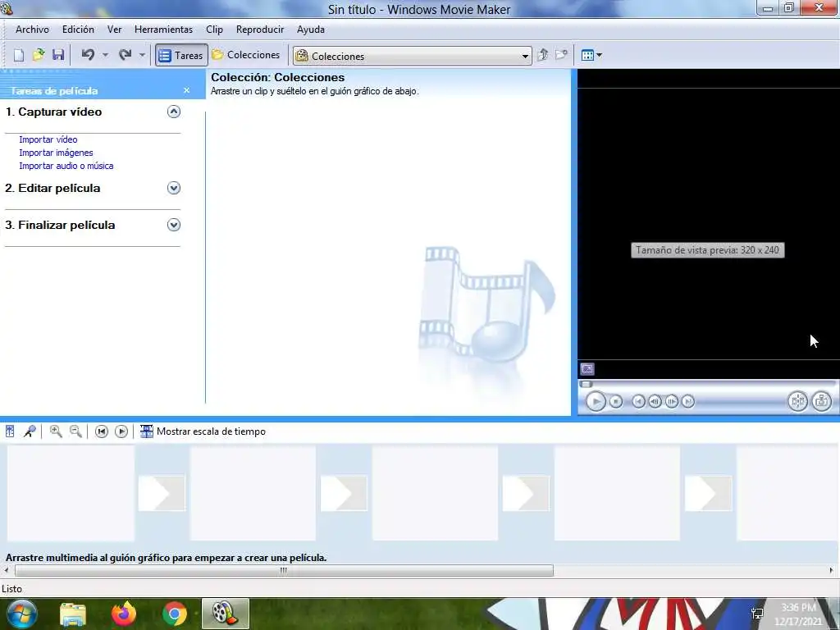
Task: Toggle the Colecciones pane button
Action: pos(246,55)
